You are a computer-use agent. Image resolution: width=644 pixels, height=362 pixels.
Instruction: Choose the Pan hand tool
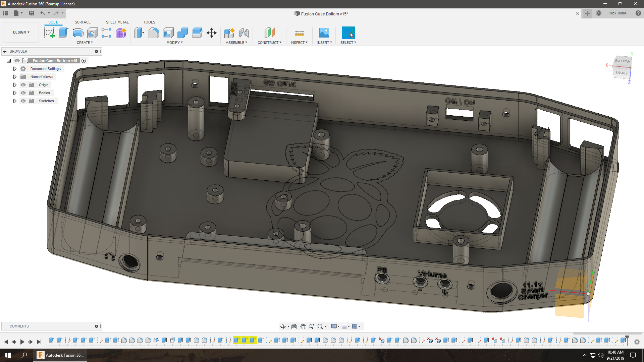point(303,326)
